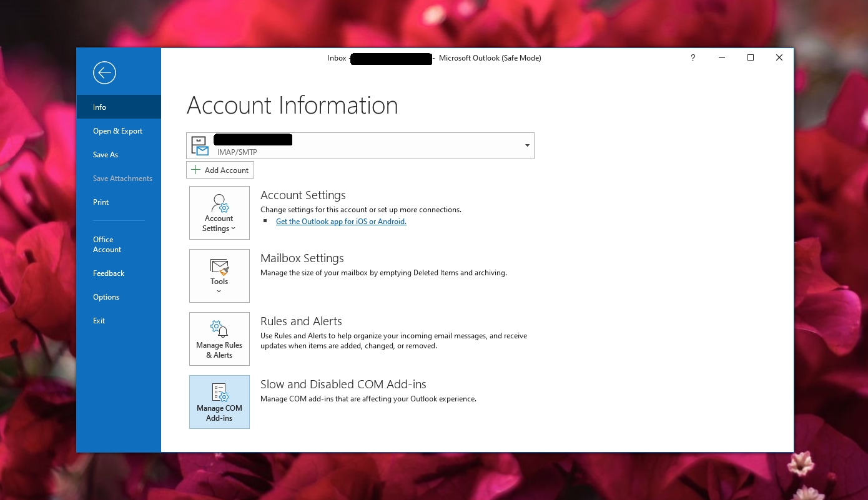Click Exit in the sidebar
This screenshot has width=868, height=500.
tap(119, 321)
